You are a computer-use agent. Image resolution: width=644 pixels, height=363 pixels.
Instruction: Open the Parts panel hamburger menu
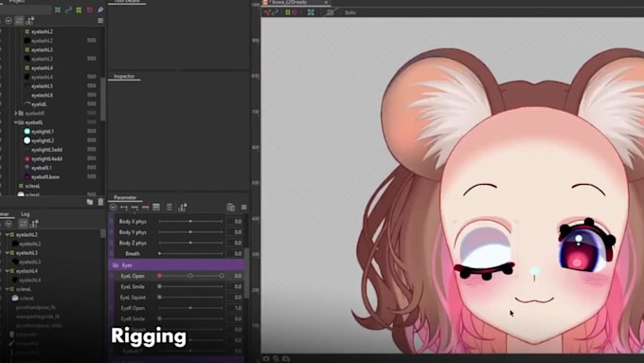tap(100, 21)
